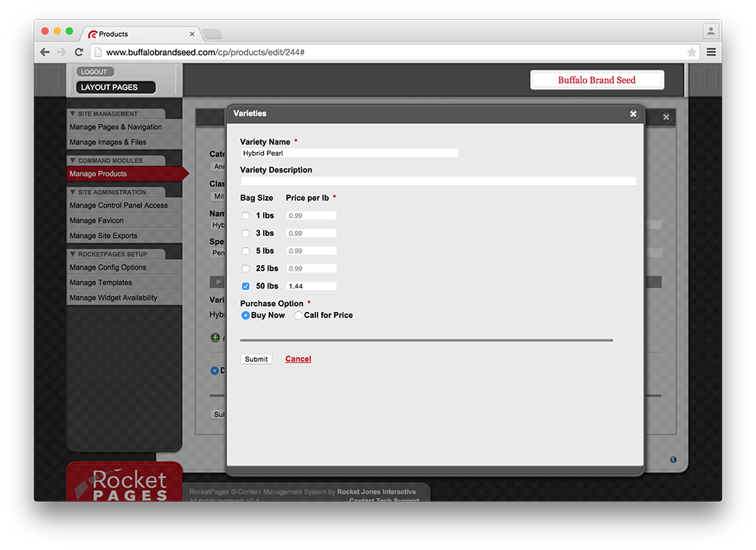Image resolution: width=756 pixels, height=550 pixels.
Task: Click the blue info icon at bottom right
Action: (x=673, y=459)
